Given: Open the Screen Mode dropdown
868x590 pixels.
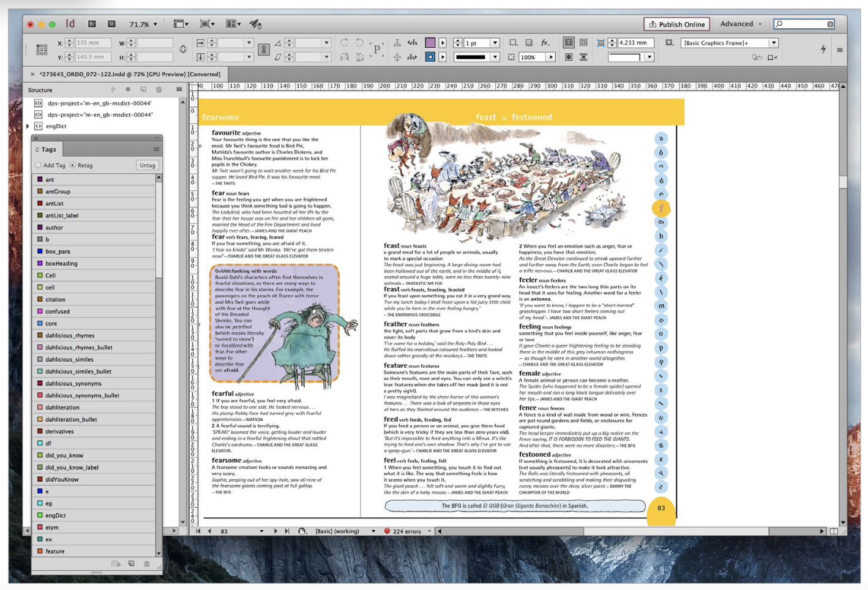Looking at the screenshot, I should [x=207, y=24].
